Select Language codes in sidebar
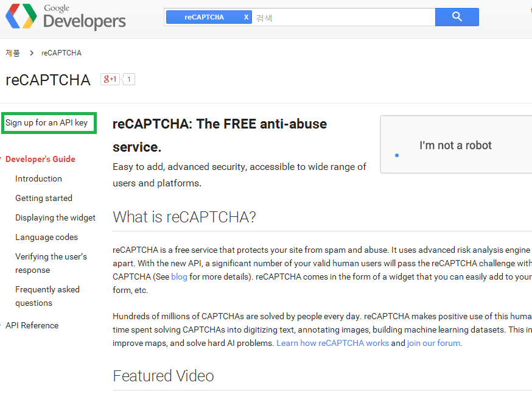532x402 pixels. click(46, 237)
